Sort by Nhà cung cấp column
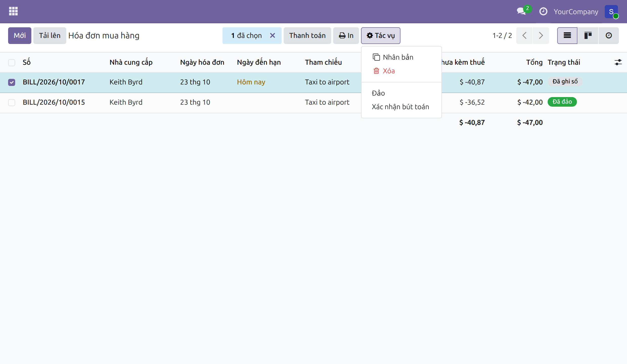This screenshot has width=627, height=364. [x=131, y=62]
